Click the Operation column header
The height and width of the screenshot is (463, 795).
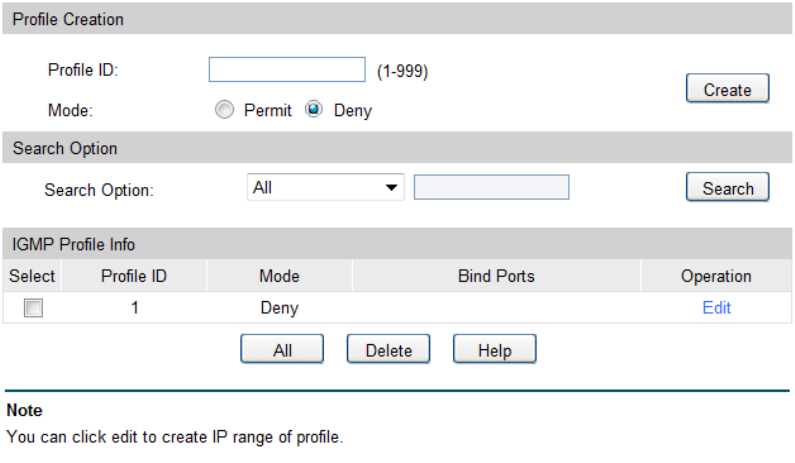click(x=716, y=276)
